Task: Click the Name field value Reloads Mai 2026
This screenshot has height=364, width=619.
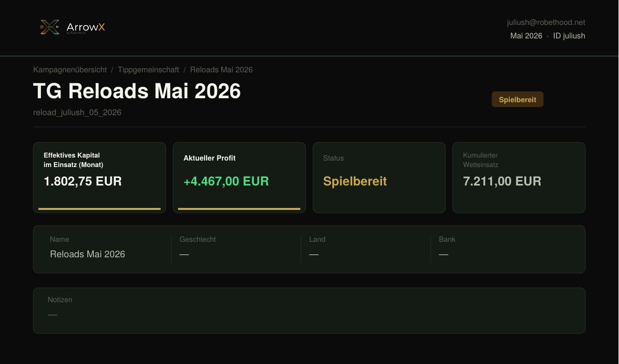Action: click(x=87, y=254)
